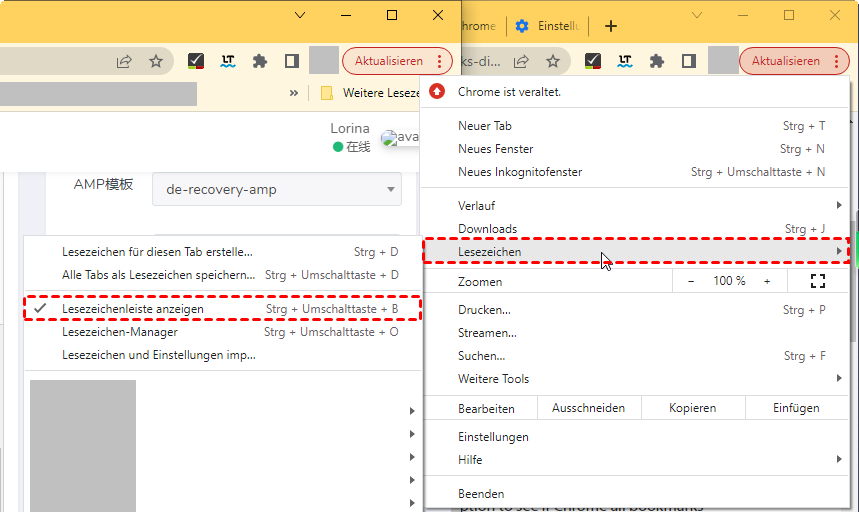Switch to Einstellungen tab
Viewport: 859px width, 512px height.
coord(547,26)
